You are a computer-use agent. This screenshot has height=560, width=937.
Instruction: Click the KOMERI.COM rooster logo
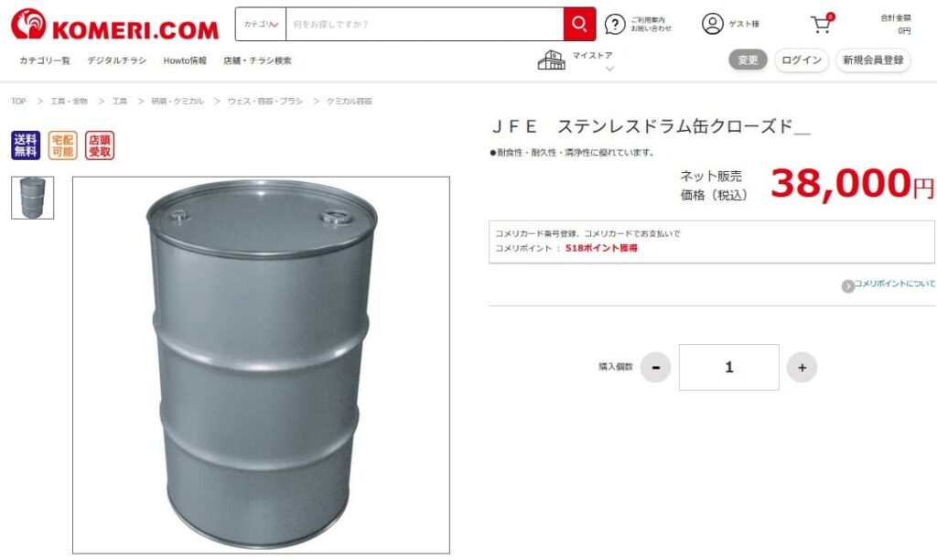tap(28, 24)
